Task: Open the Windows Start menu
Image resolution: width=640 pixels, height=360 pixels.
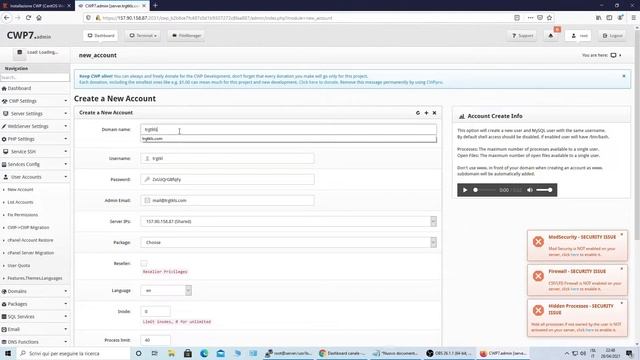Action: (8, 353)
